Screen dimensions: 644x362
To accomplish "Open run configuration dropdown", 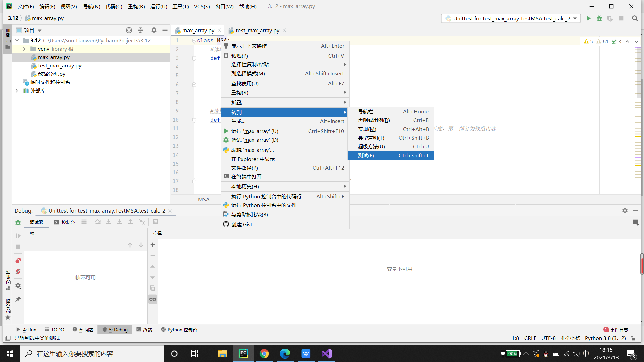I will (x=575, y=19).
